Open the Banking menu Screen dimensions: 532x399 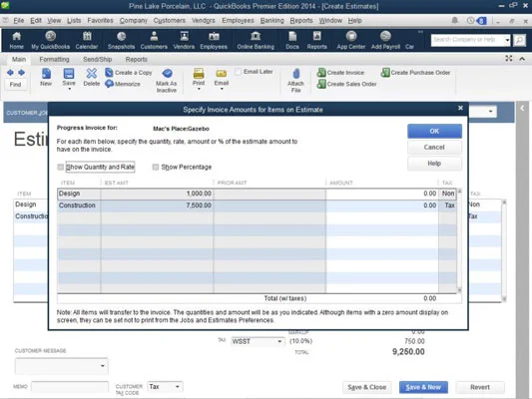point(272,20)
